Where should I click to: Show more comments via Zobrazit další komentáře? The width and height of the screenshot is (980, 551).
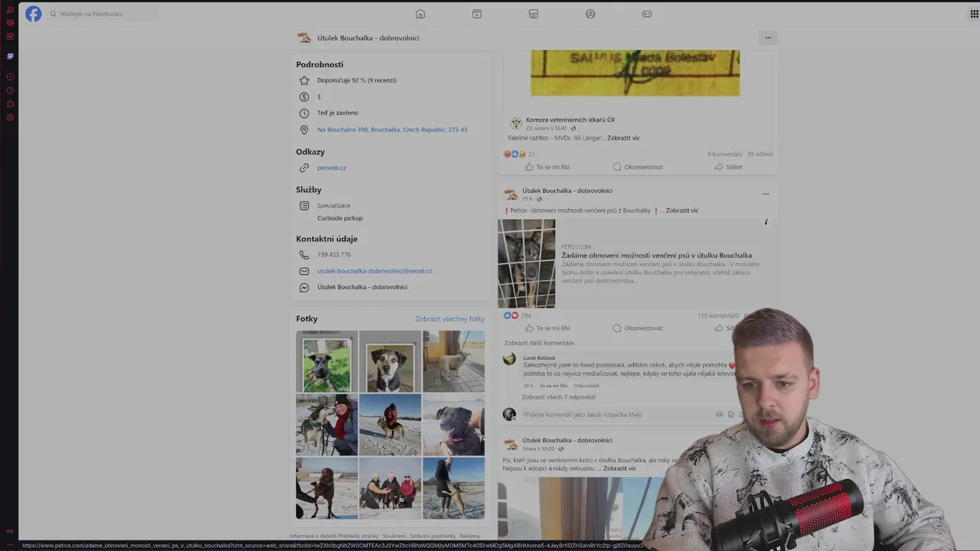pos(539,343)
